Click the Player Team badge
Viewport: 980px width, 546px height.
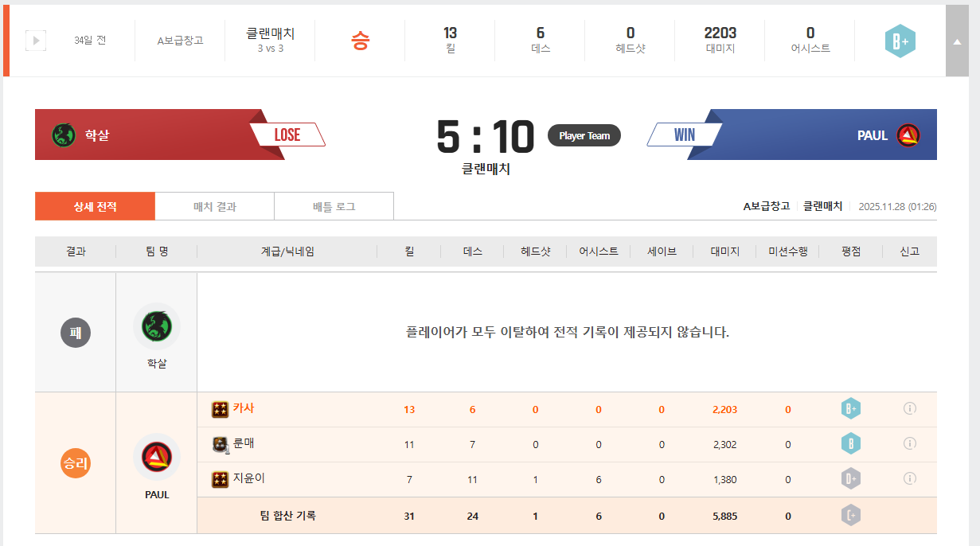(x=584, y=135)
